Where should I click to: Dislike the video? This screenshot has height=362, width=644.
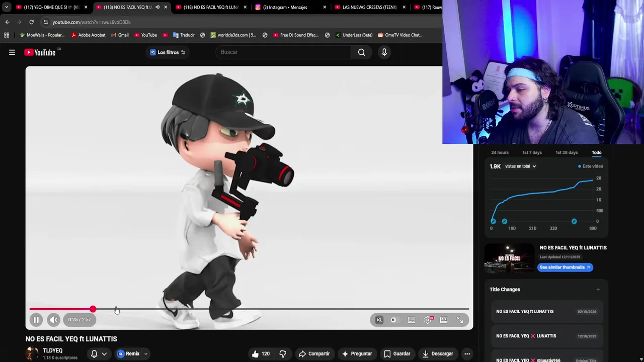tap(283, 354)
